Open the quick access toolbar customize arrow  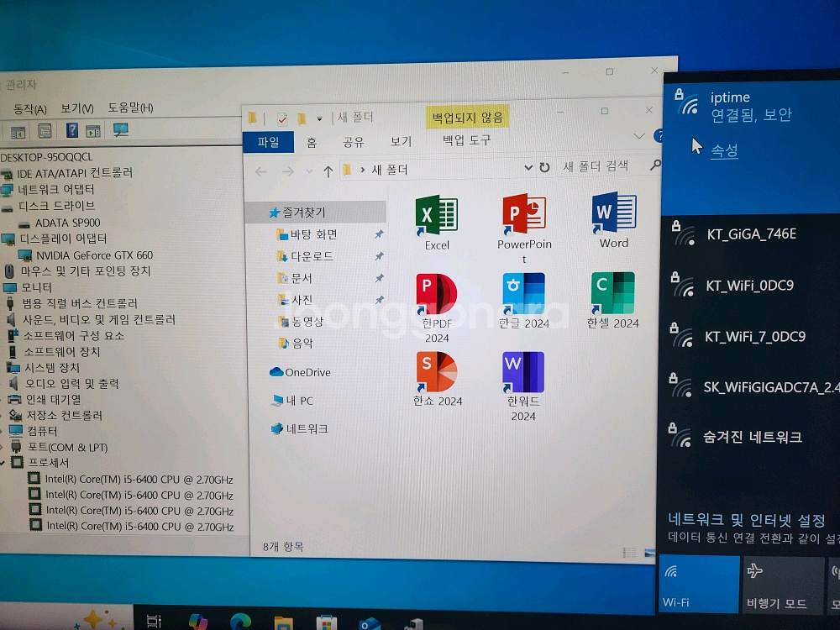[319, 119]
